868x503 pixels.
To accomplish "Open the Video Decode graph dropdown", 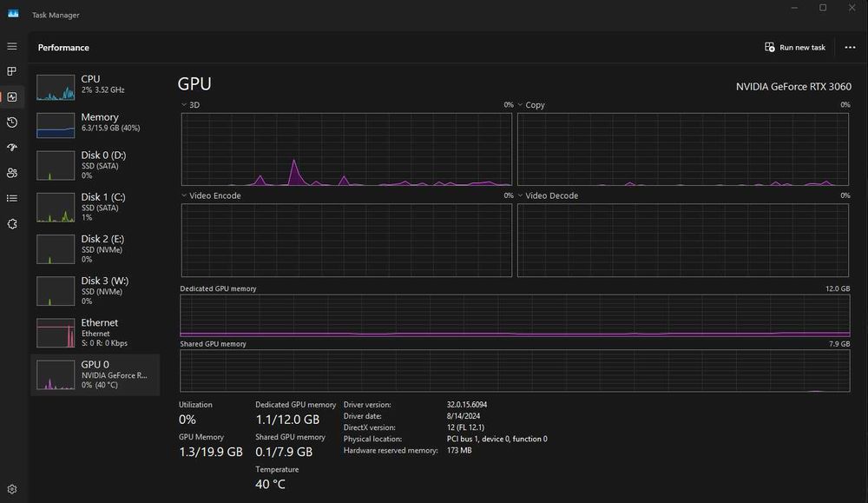I will click(x=521, y=196).
